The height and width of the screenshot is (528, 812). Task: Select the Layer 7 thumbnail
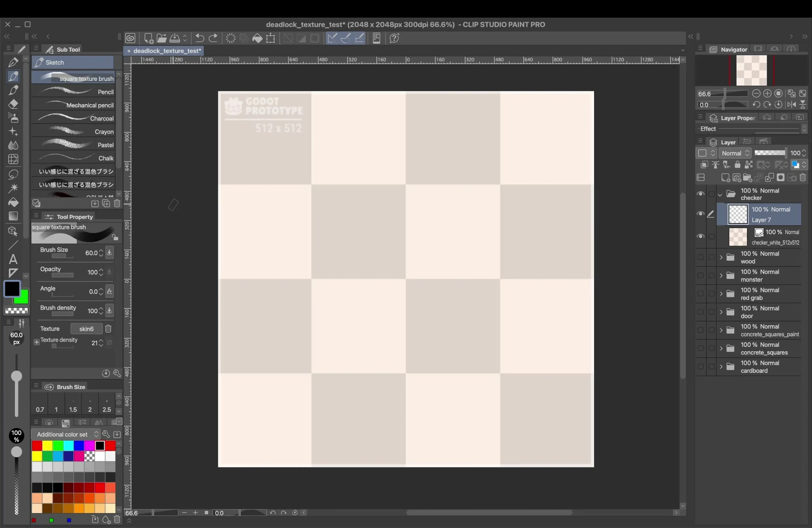tap(738, 214)
